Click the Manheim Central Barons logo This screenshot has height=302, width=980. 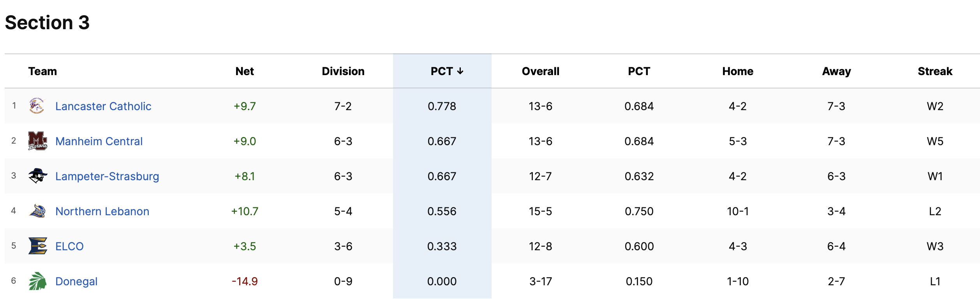tap(37, 141)
